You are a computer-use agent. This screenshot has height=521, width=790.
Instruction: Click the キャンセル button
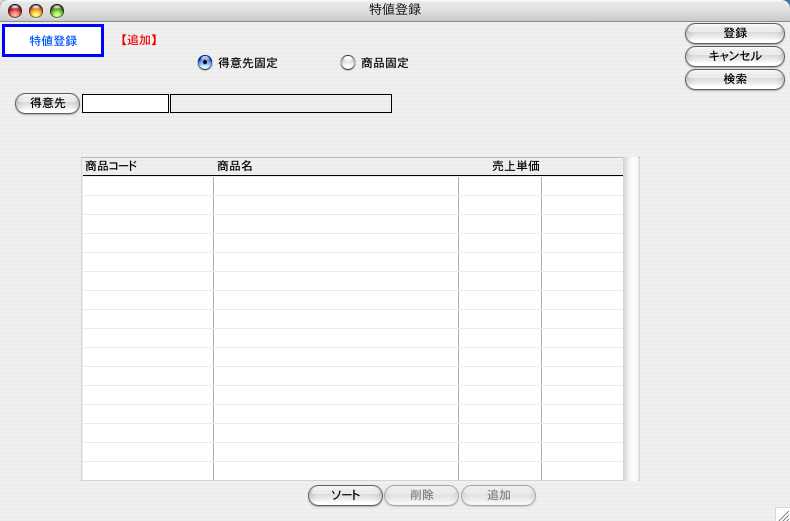(735, 56)
